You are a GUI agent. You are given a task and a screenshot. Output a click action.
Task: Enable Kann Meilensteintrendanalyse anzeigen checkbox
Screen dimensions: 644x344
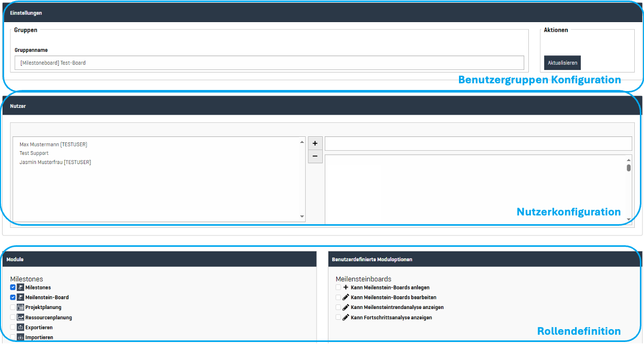click(338, 307)
